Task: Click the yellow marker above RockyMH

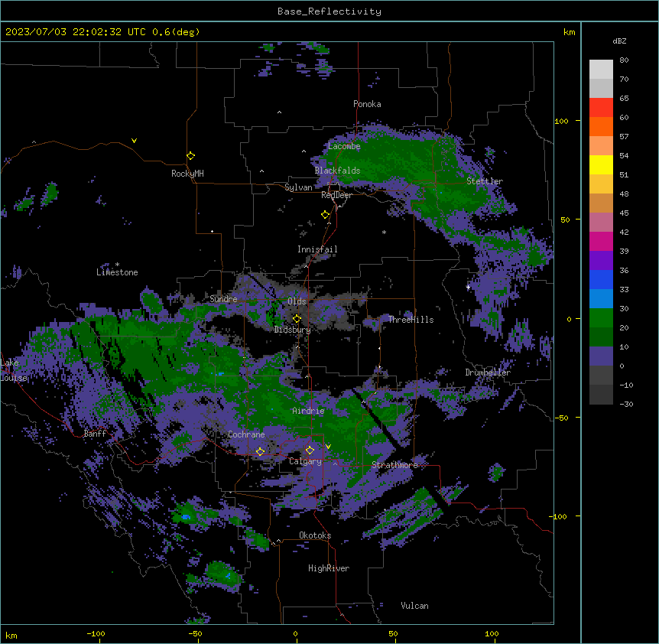Action: pos(190,156)
